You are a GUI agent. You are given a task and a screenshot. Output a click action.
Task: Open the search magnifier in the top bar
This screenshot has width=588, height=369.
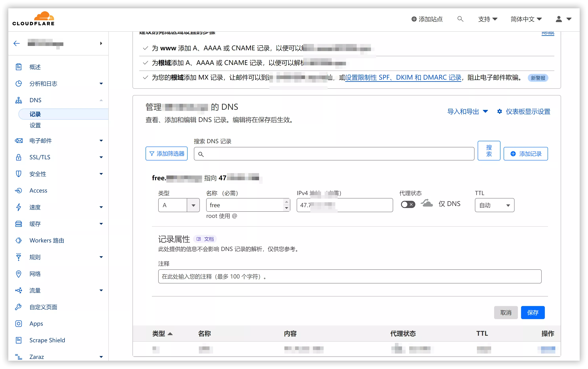click(460, 19)
